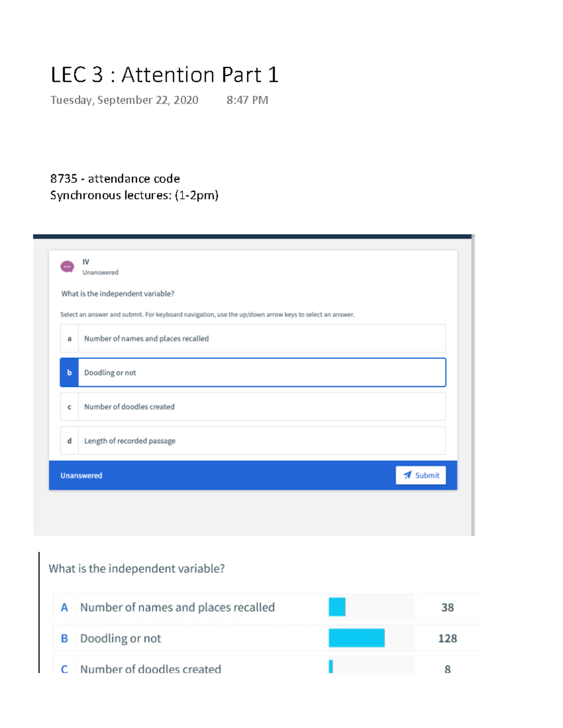
Task: Click the small cyan bar for doodles created
Action: coord(331,667)
